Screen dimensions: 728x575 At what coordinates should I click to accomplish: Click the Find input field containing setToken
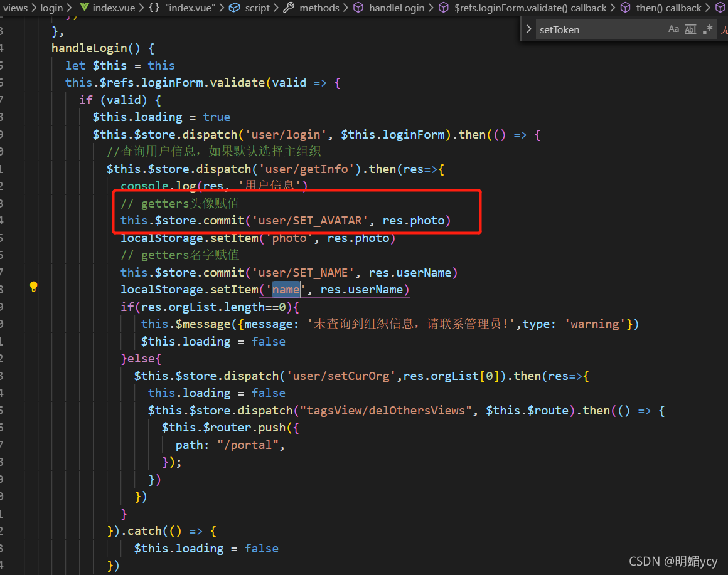[x=596, y=29]
